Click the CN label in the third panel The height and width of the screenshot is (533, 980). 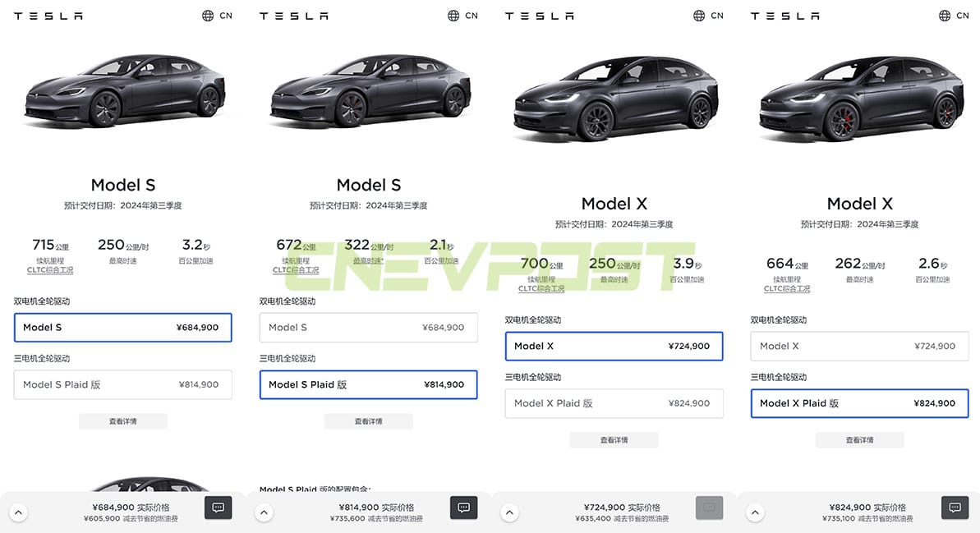click(716, 15)
